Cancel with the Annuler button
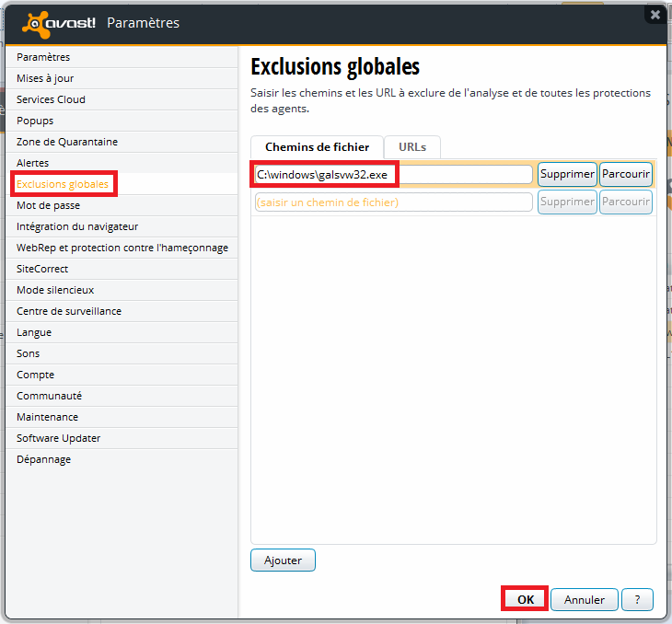This screenshot has height=624, width=672. pyautogui.click(x=585, y=599)
